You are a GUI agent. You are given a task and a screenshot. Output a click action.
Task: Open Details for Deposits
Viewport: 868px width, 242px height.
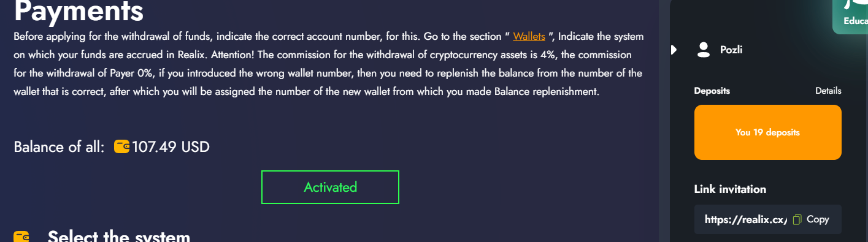(x=828, y=91)
